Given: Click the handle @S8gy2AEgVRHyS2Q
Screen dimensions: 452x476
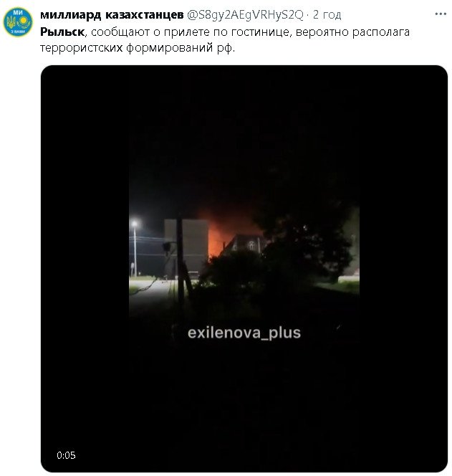Looking at the screenshot, I should [246, 14].
